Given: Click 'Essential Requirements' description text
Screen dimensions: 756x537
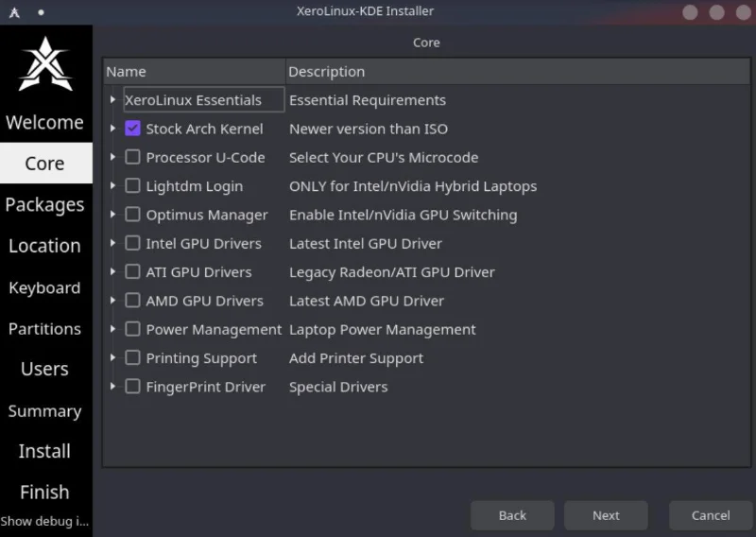Looking at the screenshot, I should coord(368,100).
